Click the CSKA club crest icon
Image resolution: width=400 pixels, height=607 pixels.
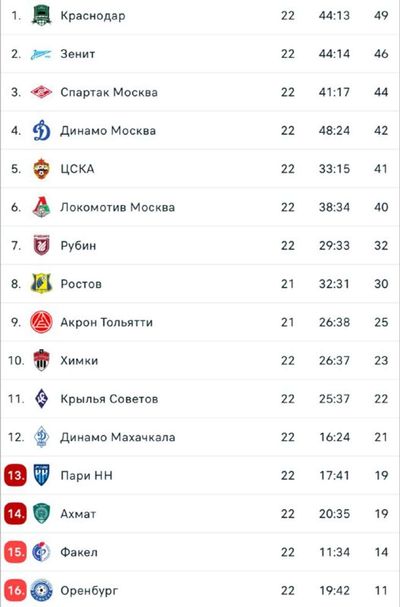point(41,169)
